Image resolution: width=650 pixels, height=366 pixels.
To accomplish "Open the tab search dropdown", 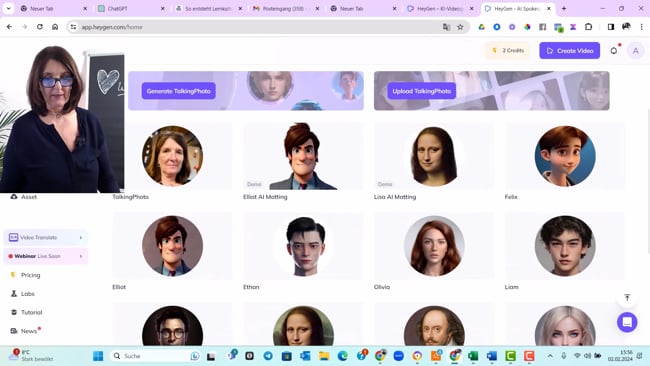I will pyautogui.click(x=8, y=8).
